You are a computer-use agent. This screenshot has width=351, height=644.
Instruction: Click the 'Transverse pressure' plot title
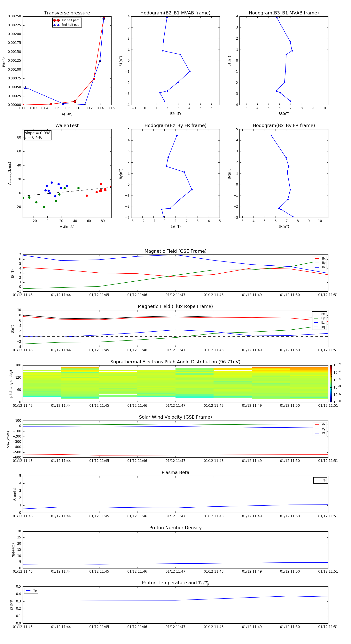pyautogui.click(x=67, y=13)
